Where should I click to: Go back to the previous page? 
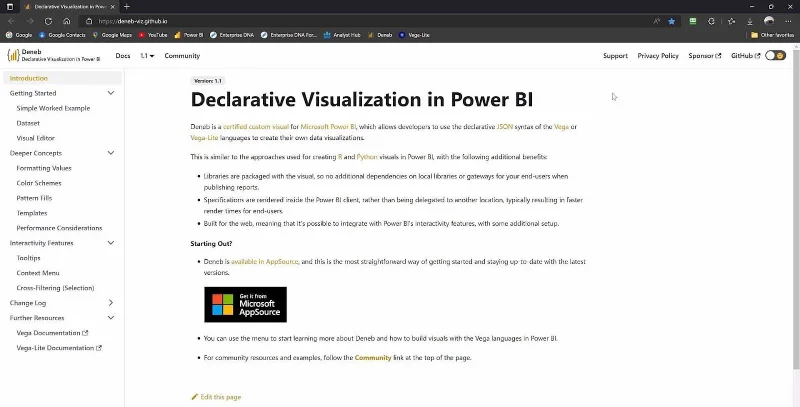click(x=11, y=21)
